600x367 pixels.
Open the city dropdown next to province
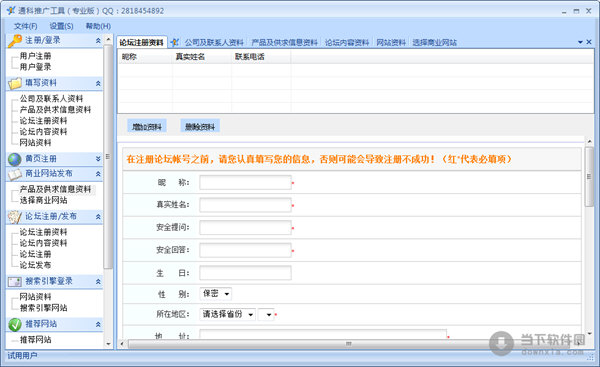(266, 315)
